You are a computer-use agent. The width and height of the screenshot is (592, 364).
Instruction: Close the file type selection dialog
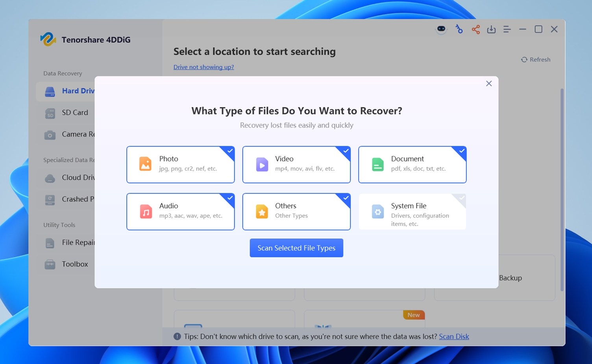click(488, 83)
